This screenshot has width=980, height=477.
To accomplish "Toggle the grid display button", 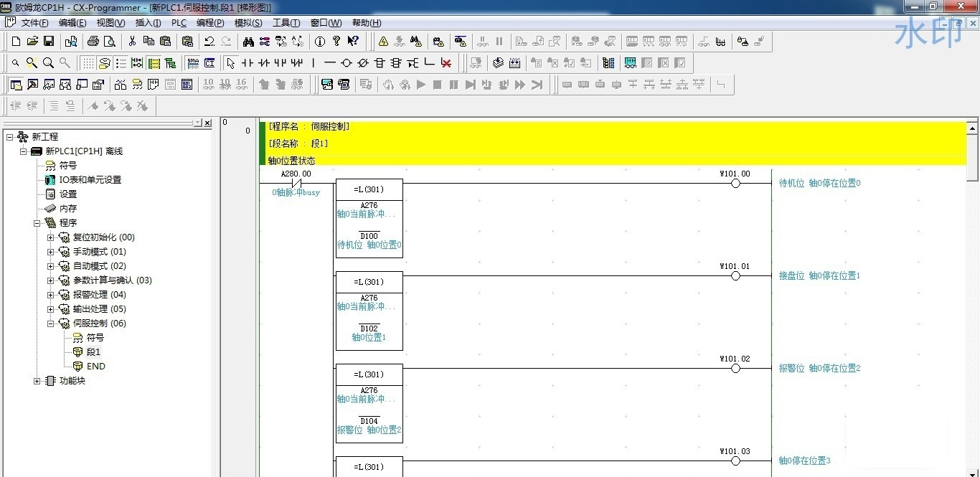I will pyautogui.click(x=88, y=63).
